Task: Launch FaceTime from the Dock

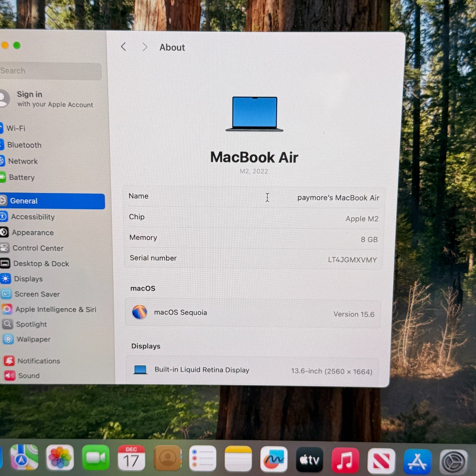Action: point(96,458)
